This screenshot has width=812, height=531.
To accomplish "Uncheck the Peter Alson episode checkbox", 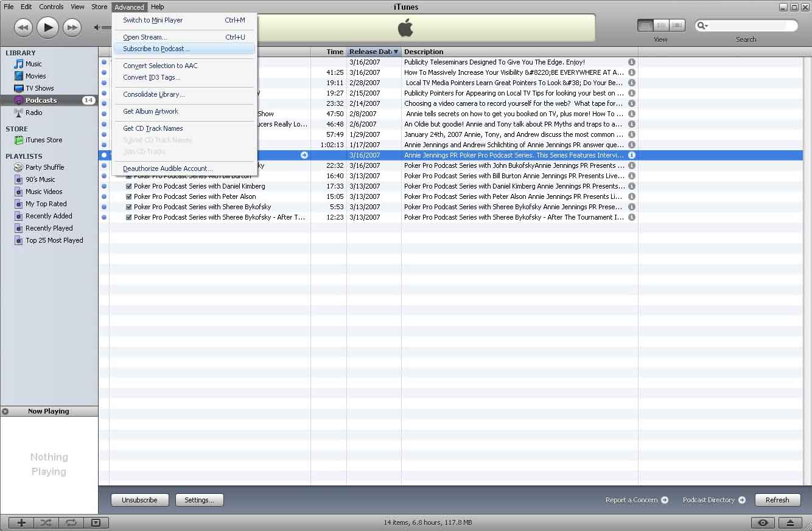I will 129,196.
